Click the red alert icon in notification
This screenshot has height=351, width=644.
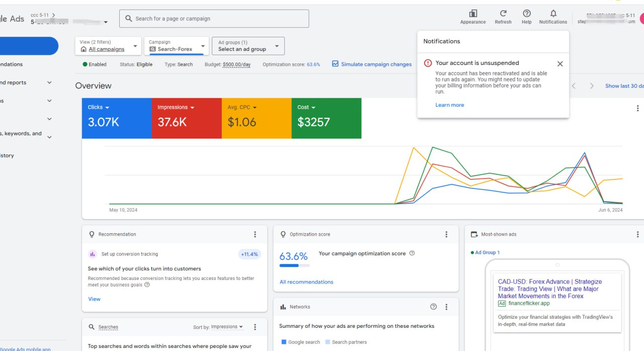click(x=428, y=63)
